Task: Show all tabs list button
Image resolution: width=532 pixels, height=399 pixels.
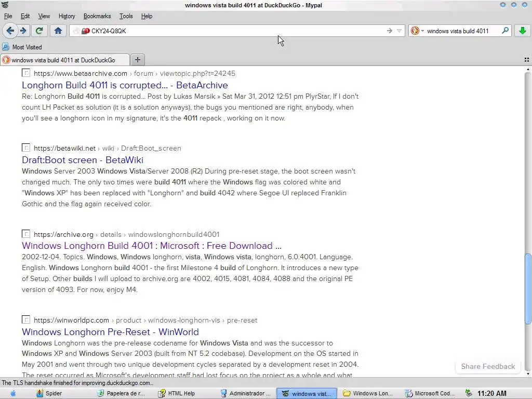Action: [x=527, y=60]
